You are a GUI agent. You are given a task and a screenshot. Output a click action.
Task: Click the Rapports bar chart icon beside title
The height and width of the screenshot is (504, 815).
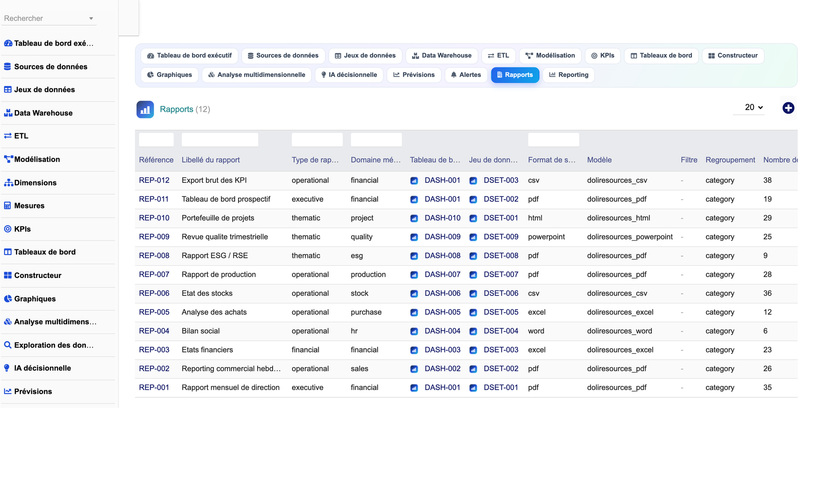pyautogui.click(x=145, y=110)
